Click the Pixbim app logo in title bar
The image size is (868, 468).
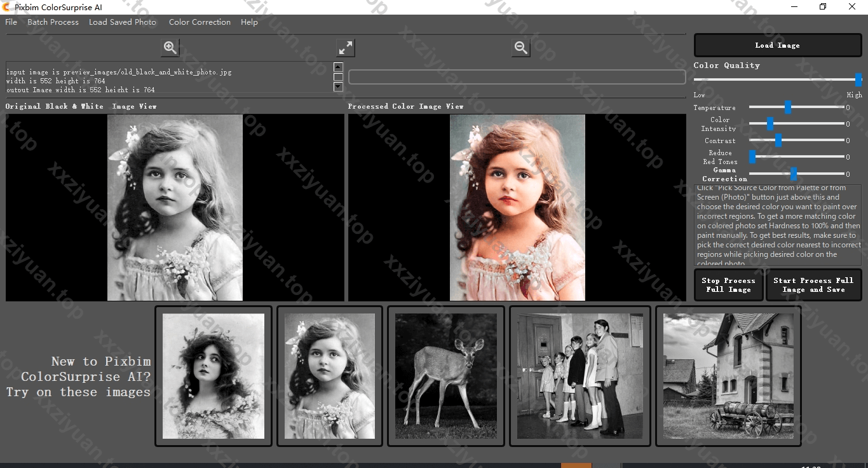[7, 7]
